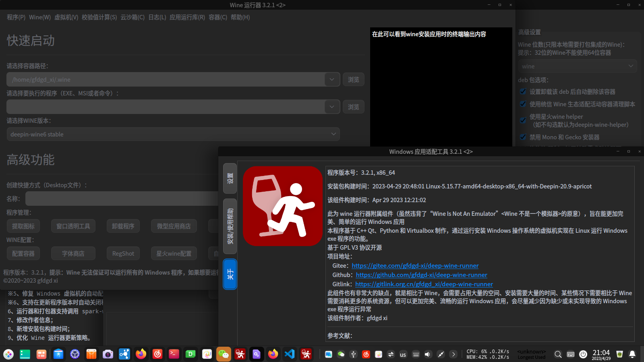Click the 卸载程序 button

pos(123,226)
